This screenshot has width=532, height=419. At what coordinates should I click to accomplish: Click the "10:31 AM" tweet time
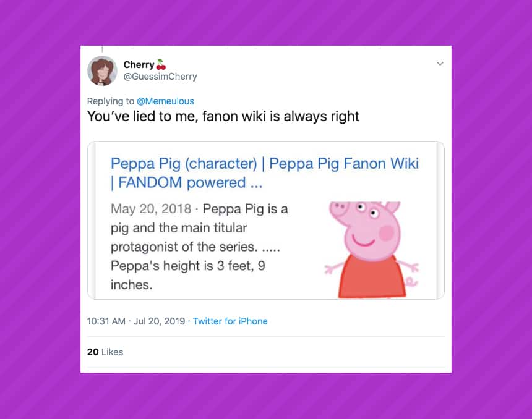pyautogui.click(x=106, y=321)
